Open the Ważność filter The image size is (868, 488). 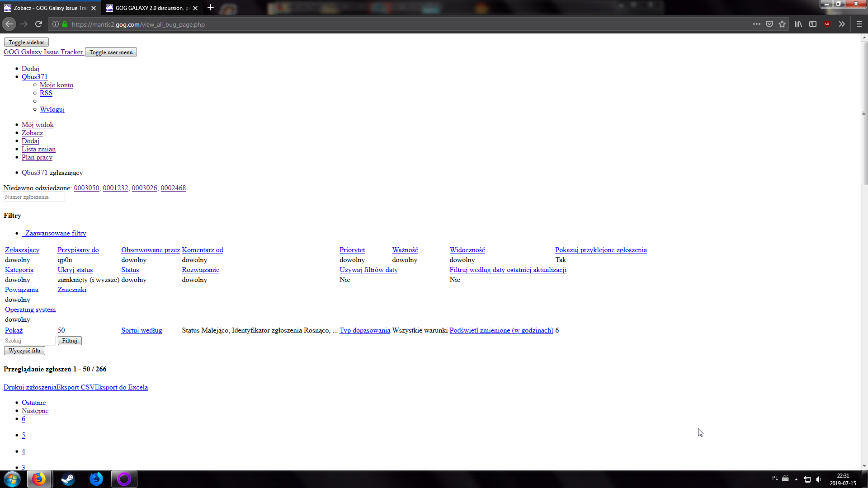[405, 250]
